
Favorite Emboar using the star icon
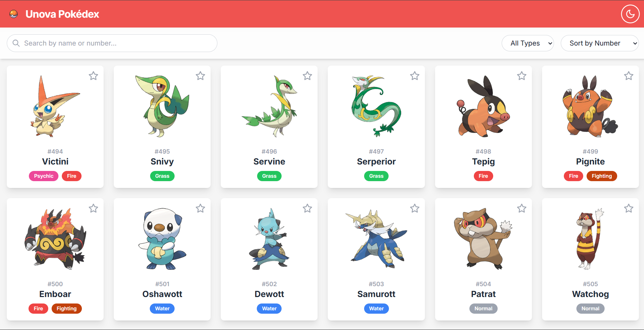(93, 208)
